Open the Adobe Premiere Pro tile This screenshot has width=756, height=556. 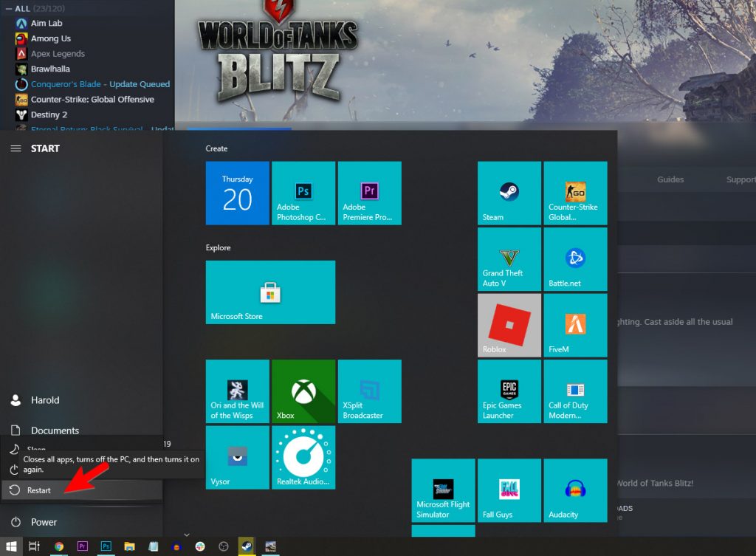click(x=369, y=193)
